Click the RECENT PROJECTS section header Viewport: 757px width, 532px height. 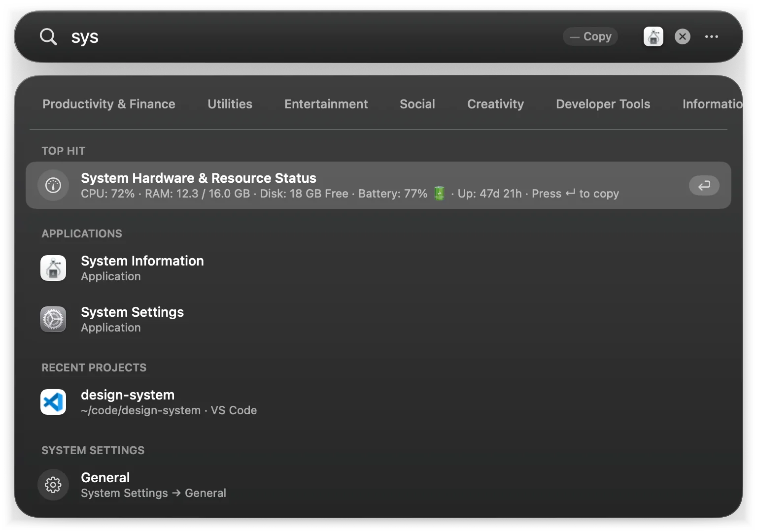[x=94, y=367]
